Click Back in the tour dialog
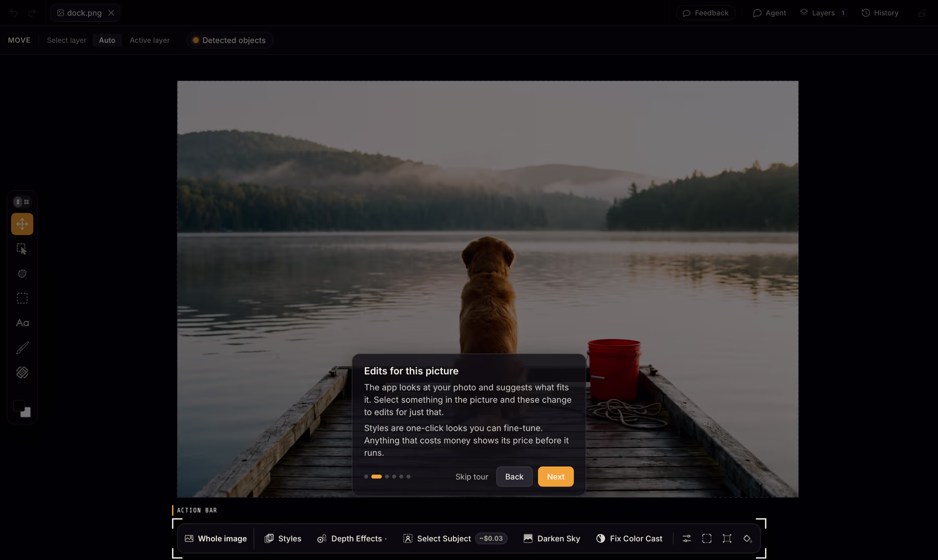 (x=514, y=477)
